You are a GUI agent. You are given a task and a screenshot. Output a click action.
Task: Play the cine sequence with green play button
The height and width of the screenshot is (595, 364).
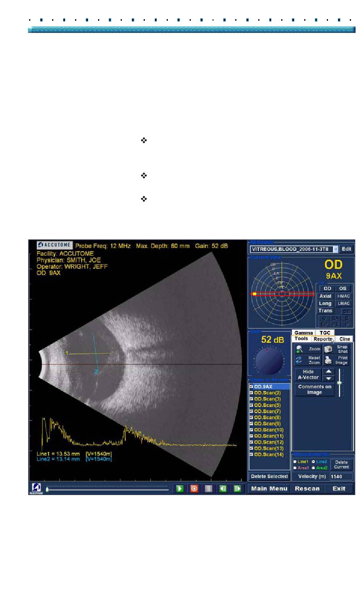click(180, 488)
